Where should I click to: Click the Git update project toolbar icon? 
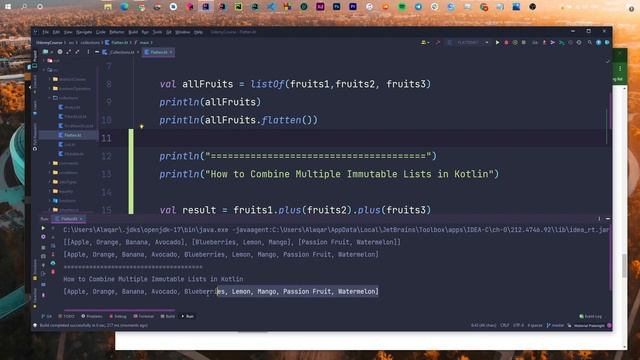click(544, 42)
